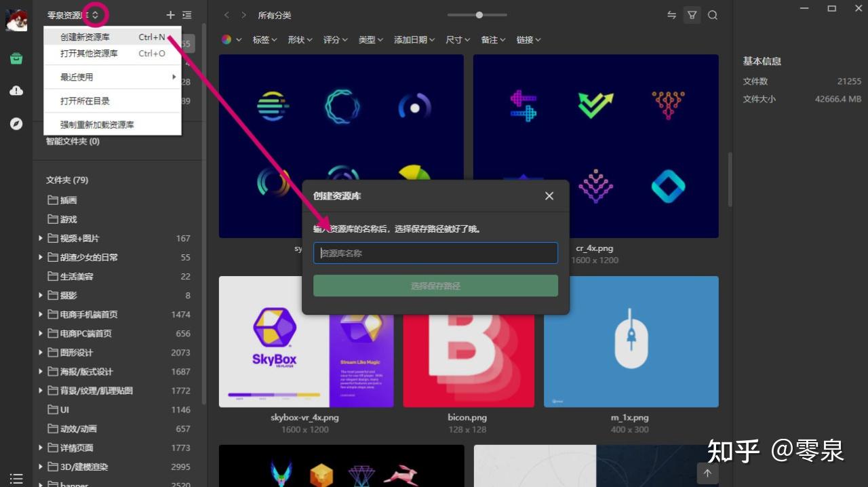Click the user avatar in left bar

click(x=16, y=20)
